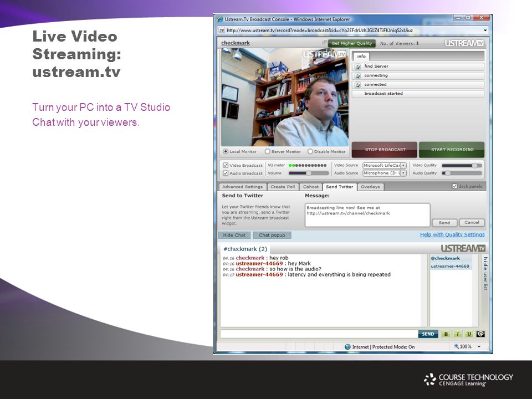The image size is (532, 399).
Task: Click Get Higher Quality button
Action: [x=351, y=43]
